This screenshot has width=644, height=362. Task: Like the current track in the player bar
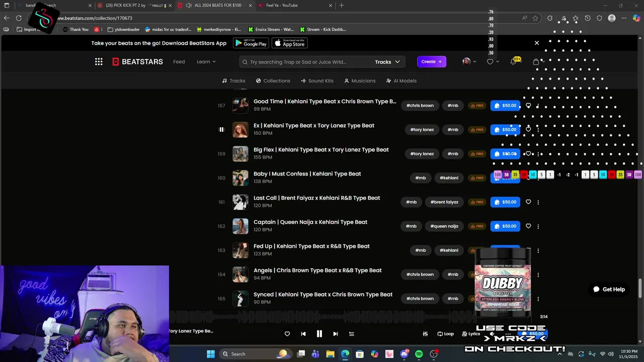click(287, 334)
